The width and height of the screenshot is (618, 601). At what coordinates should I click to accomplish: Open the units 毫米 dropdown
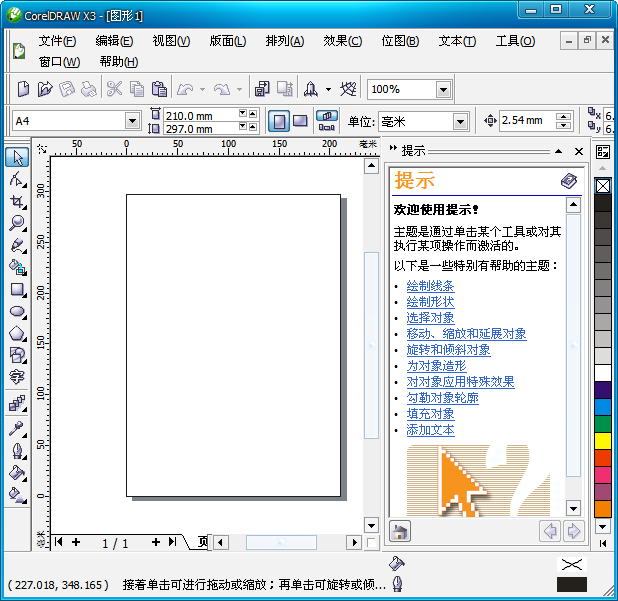point(459,122)
